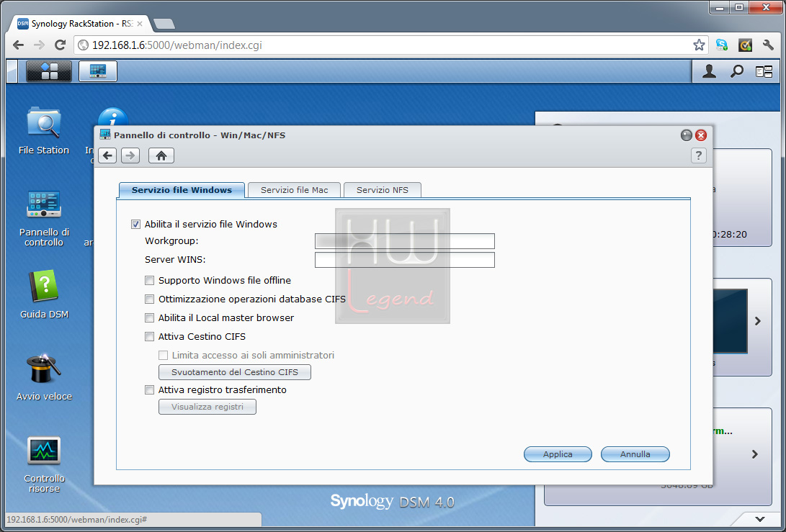Close the Pannello di controllo window
Image resolution: width=786 pixels, height=532 pixels.
pyautogui.click(x=701, y=135)
